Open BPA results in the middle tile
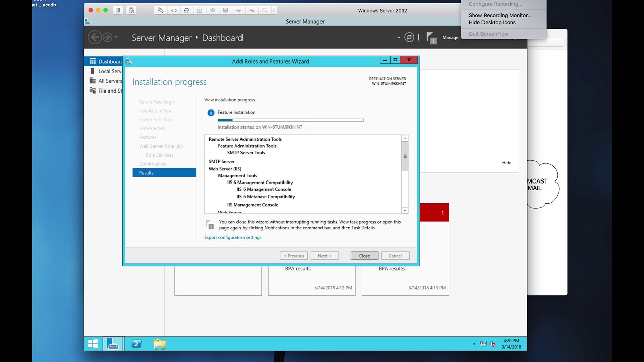 [x=298, y=269]
